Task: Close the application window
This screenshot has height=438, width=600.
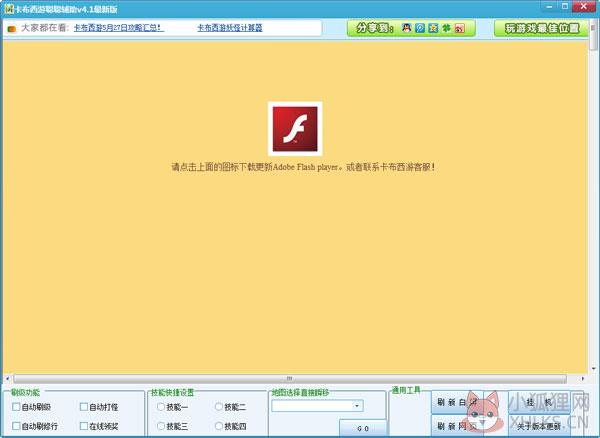Action: pos(584,6)
